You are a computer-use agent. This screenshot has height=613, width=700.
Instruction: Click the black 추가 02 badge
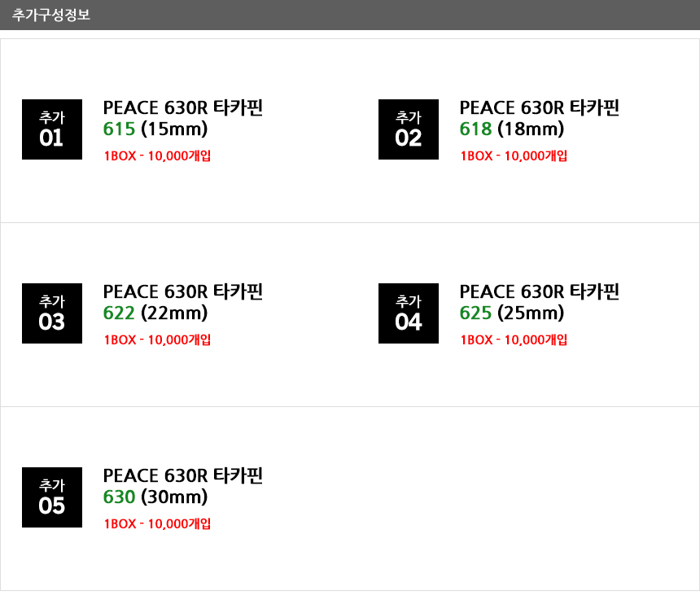point(409,129)
